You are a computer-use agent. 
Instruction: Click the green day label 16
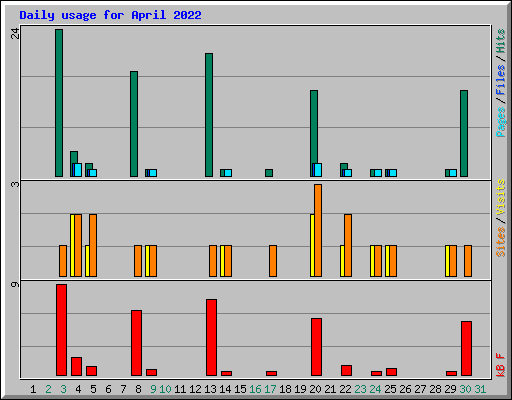click(x=255, y=389)
